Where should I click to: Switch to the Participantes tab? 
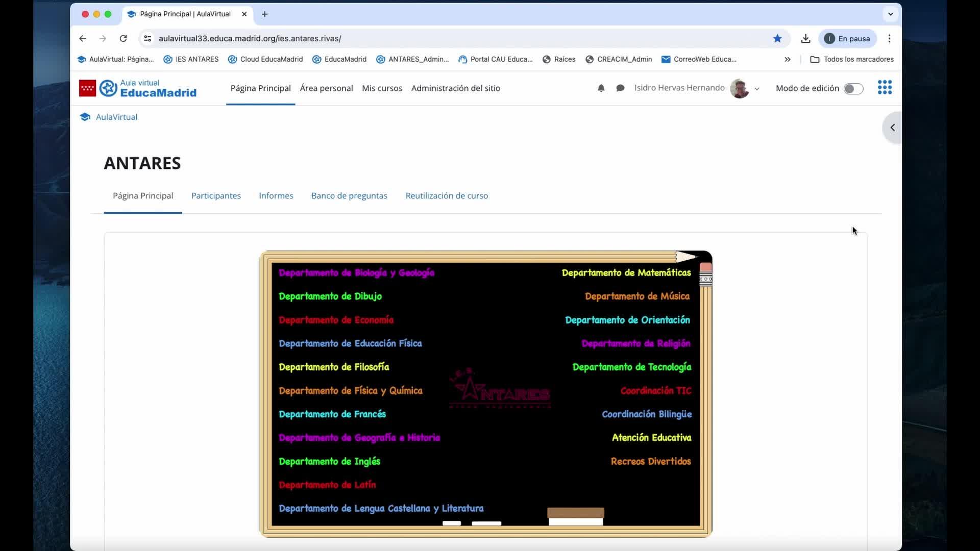coord(216,195)
